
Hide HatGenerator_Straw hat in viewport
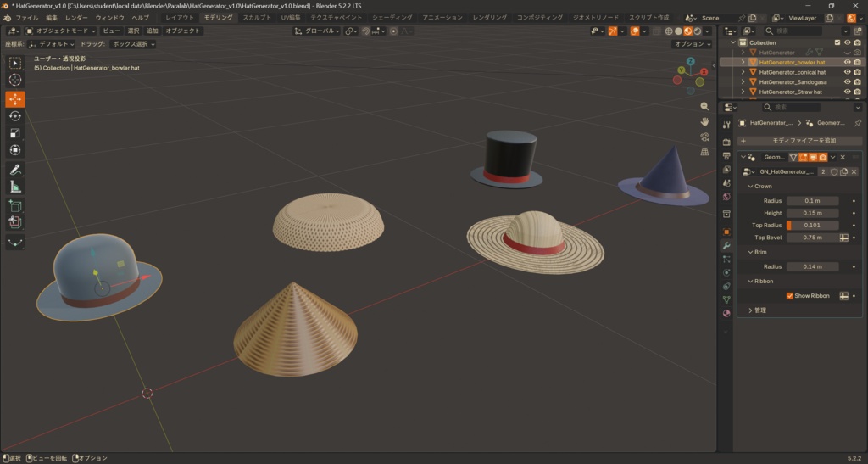847,92
